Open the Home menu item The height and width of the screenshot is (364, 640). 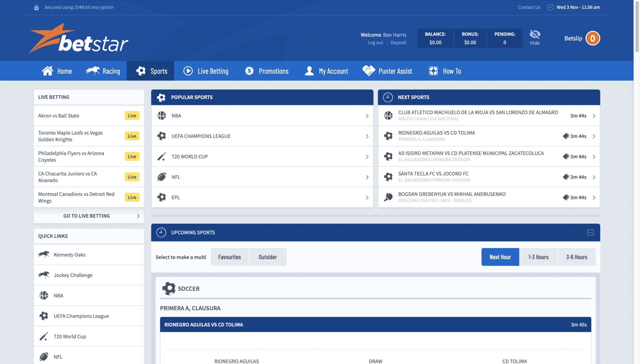[x=57, y=71]
